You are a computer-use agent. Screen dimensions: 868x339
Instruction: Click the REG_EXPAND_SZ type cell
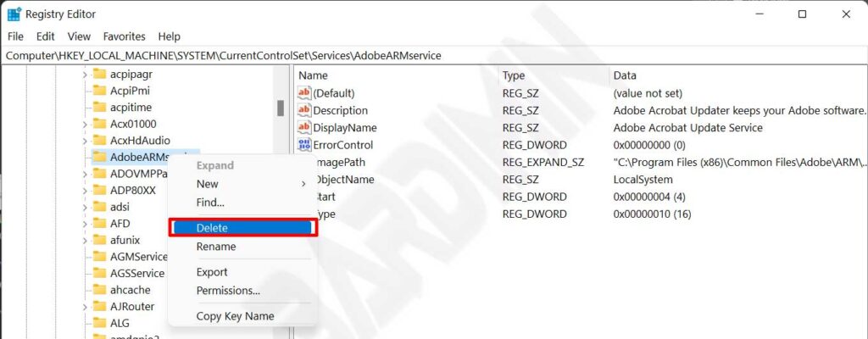(x=543, y=163)
